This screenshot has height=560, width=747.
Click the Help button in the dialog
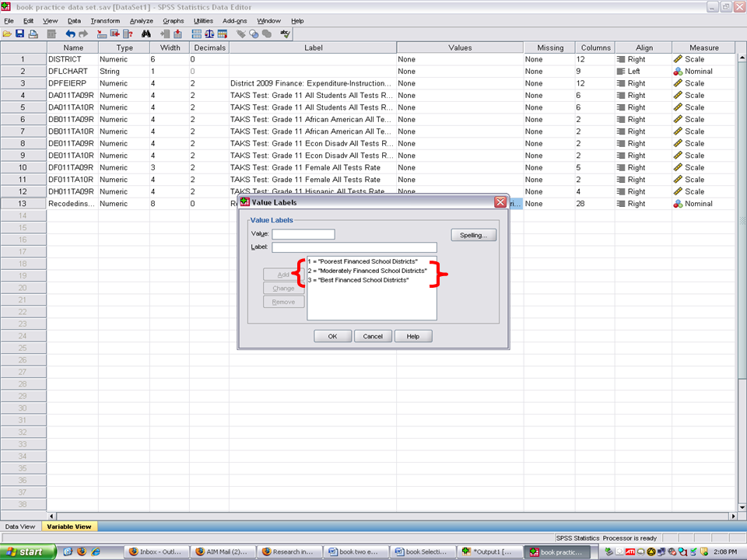coord(412,336)
